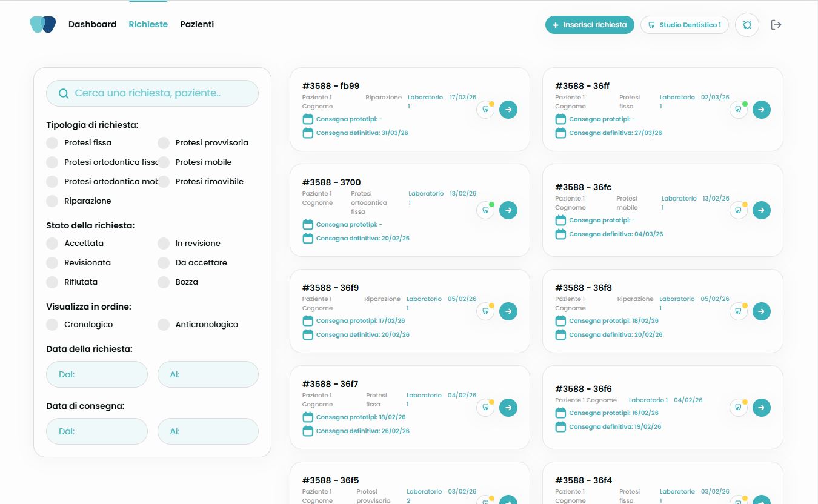Click the logout icon in the top bar
The height and width of the screenshot is (504, 818).
click(x=776, y=25)
